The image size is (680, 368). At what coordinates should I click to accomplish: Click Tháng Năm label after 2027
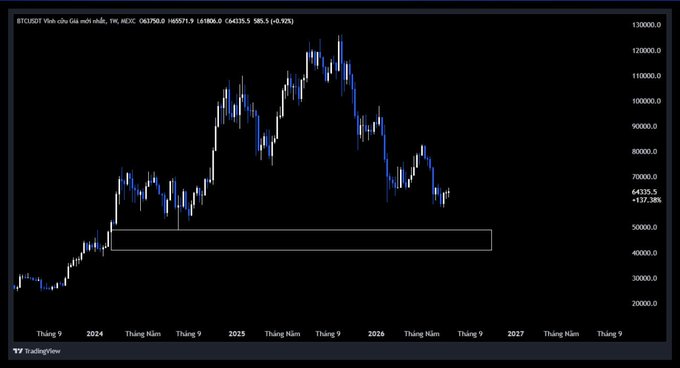(x=562, y=334)
